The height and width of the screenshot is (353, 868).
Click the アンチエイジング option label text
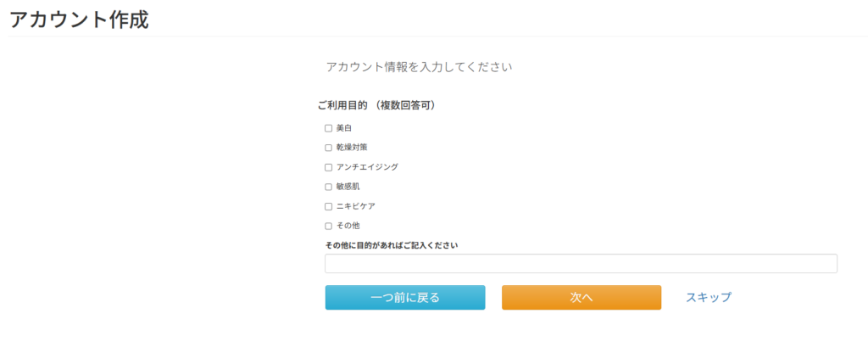coord(367,167)
